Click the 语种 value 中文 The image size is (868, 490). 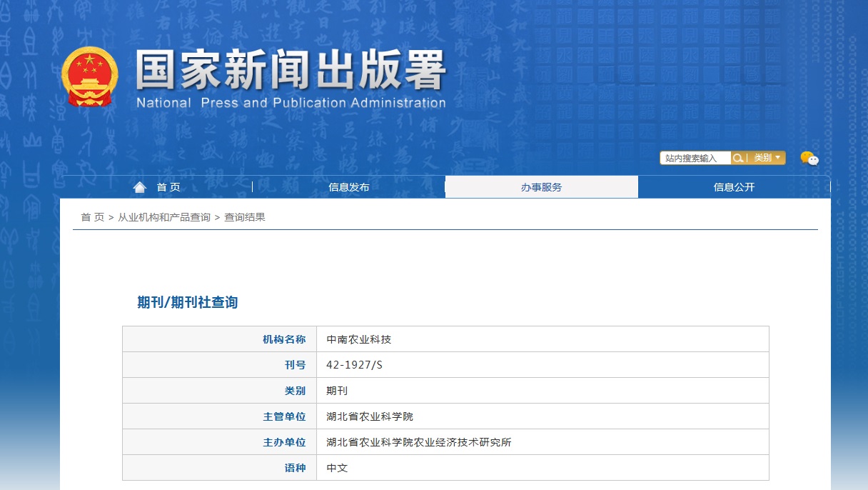335,467
